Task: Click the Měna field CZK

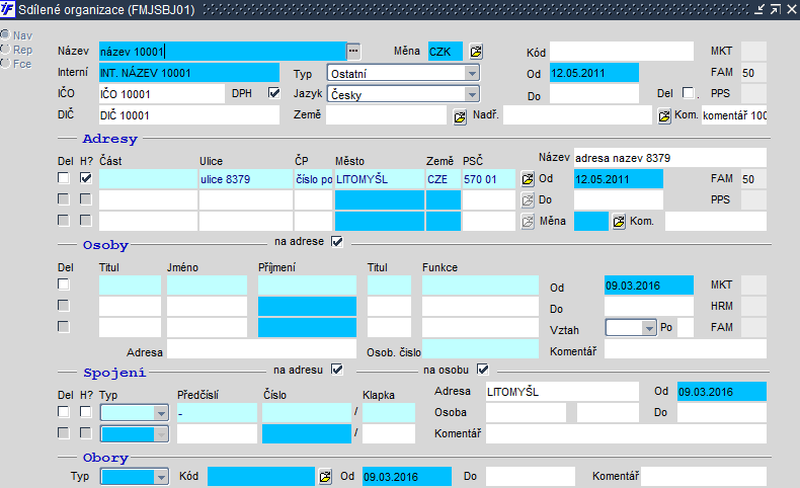Action: (445, 52)
